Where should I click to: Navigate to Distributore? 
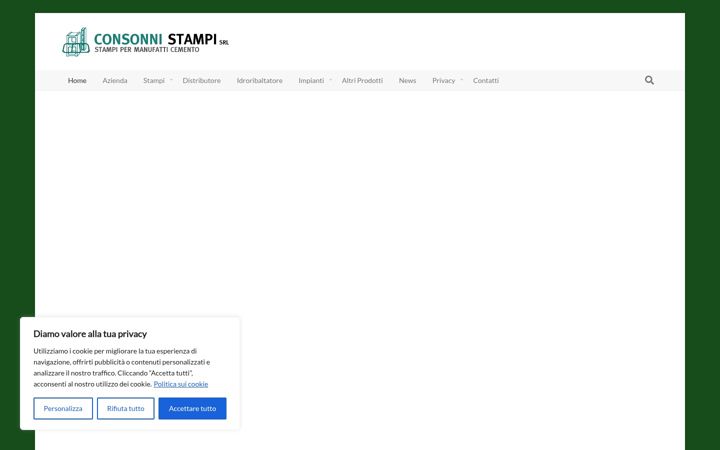tap(202, 80)
